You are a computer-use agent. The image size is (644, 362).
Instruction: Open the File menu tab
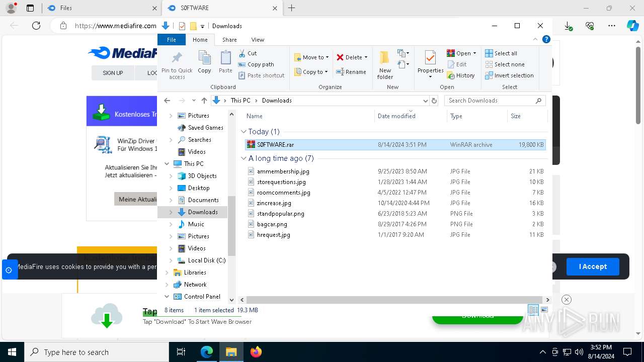(172, 40)
